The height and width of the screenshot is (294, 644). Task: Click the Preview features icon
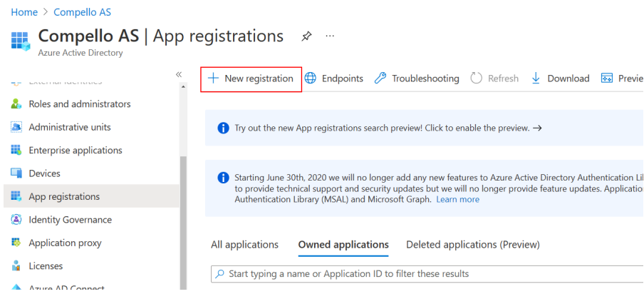point(607,78)
